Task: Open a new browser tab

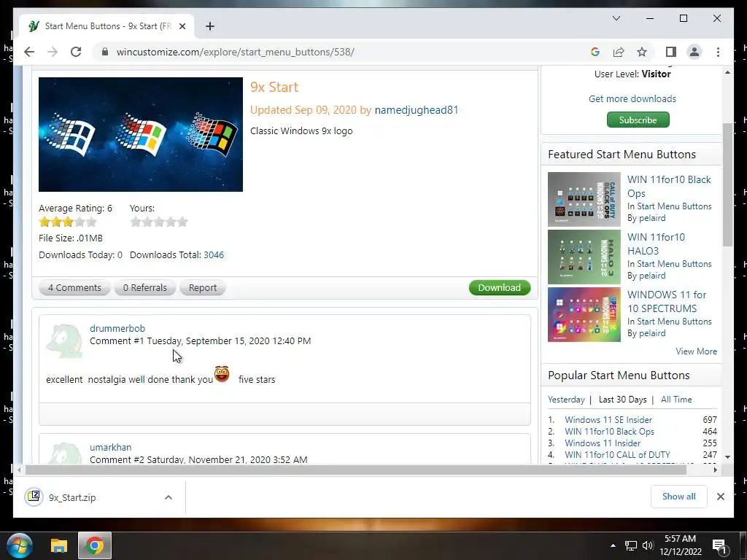Action: pyautogui.click(x=209, y=26)
